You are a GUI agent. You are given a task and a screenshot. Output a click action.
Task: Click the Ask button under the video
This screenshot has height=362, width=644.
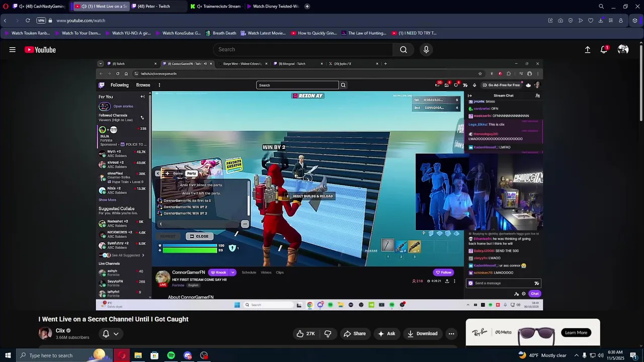(x=386, y=333)
